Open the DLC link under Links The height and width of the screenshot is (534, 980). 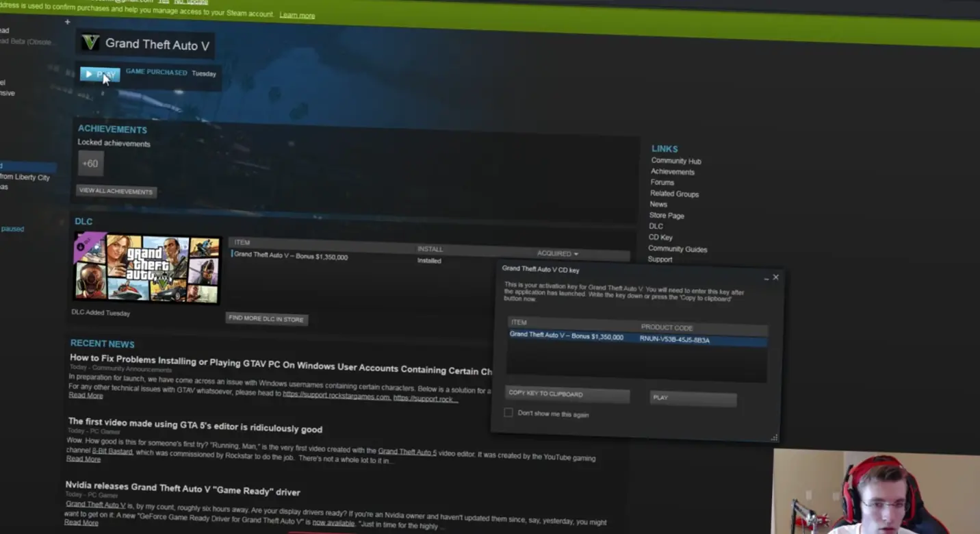coord(656,226)
